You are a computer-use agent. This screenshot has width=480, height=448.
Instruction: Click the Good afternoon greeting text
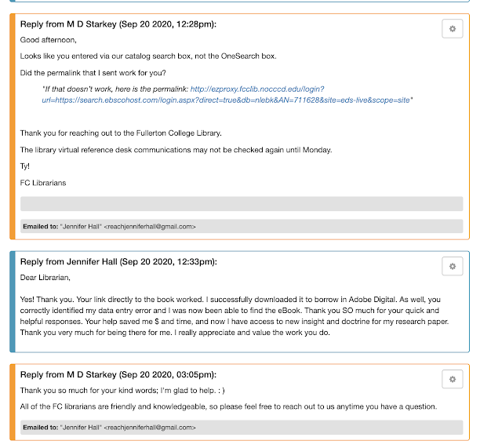pos(49,40)
